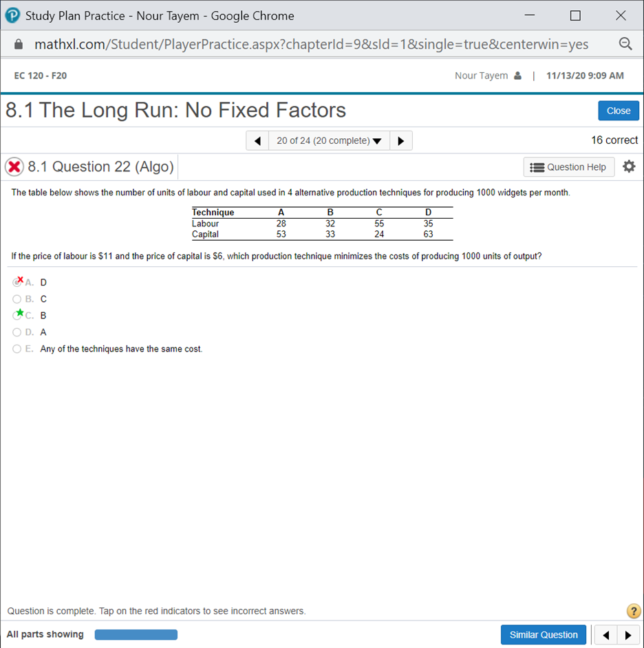Click the padlock icon in address bar

pyautogui.click(x=18, y=44)
